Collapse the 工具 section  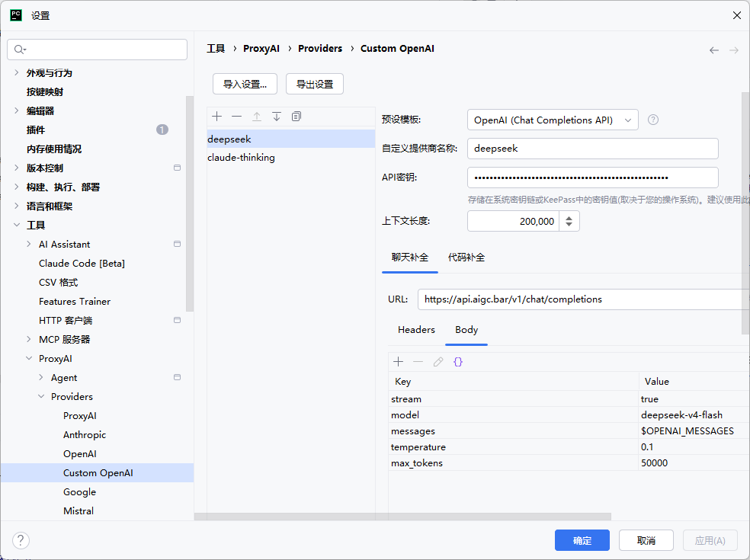point(17,225)
